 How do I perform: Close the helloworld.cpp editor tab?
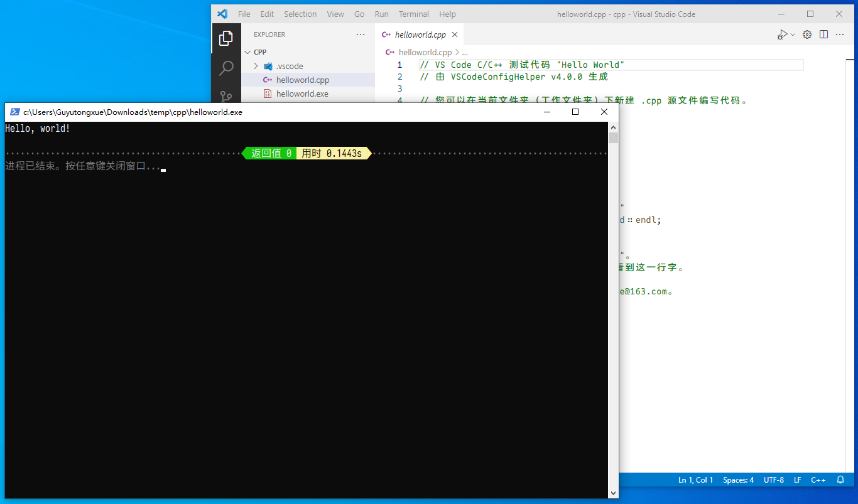pyautogui.click(x=455, y=35)
